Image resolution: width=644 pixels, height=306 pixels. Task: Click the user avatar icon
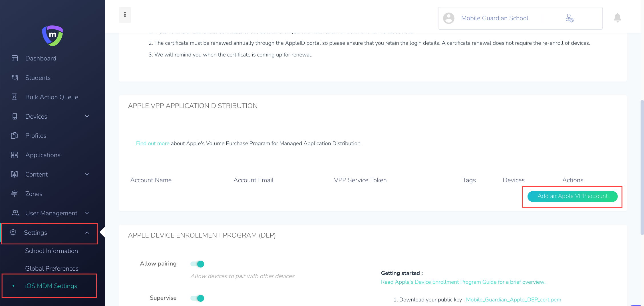[449, 18]
